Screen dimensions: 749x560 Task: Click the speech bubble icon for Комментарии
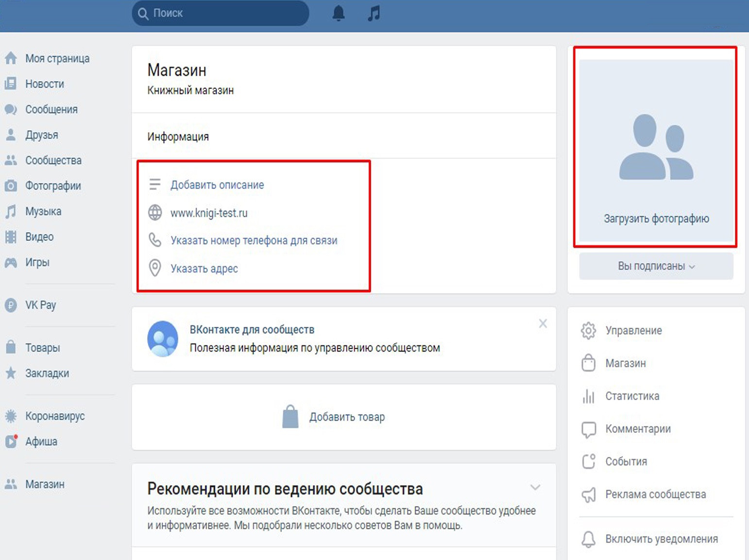pyautogui.click(x=588, y=429)
